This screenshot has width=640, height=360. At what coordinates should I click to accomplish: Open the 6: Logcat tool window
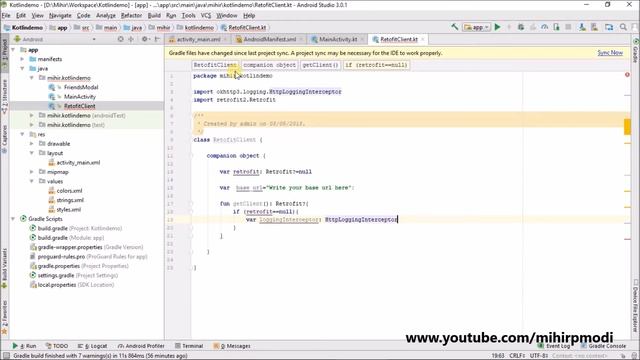point(92,346)
